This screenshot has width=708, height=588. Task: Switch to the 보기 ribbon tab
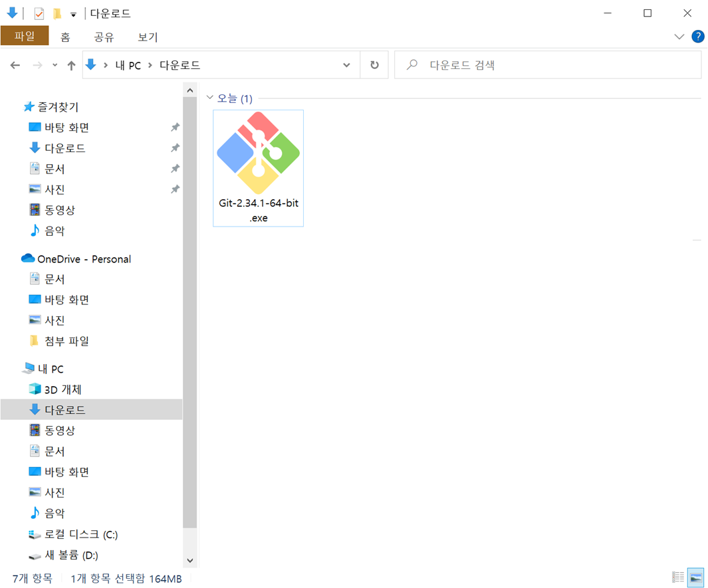coord(148,37)
